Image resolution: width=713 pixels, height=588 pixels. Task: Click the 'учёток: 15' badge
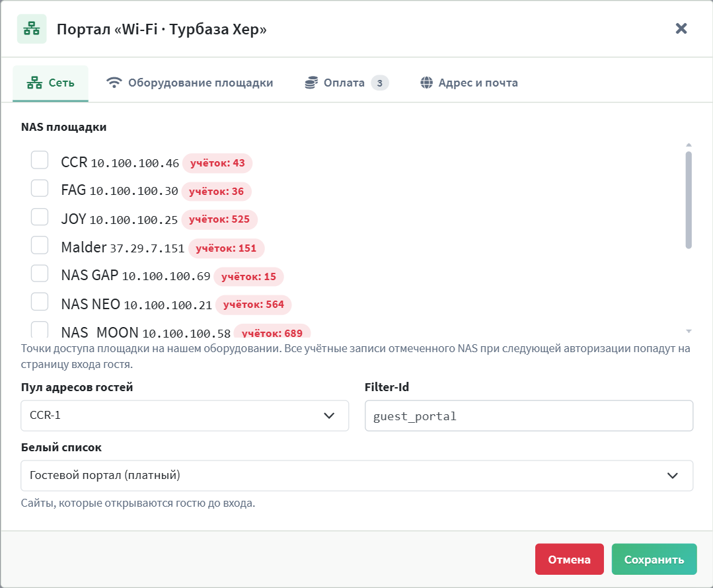pyautogui.click(x=248, y=276)
